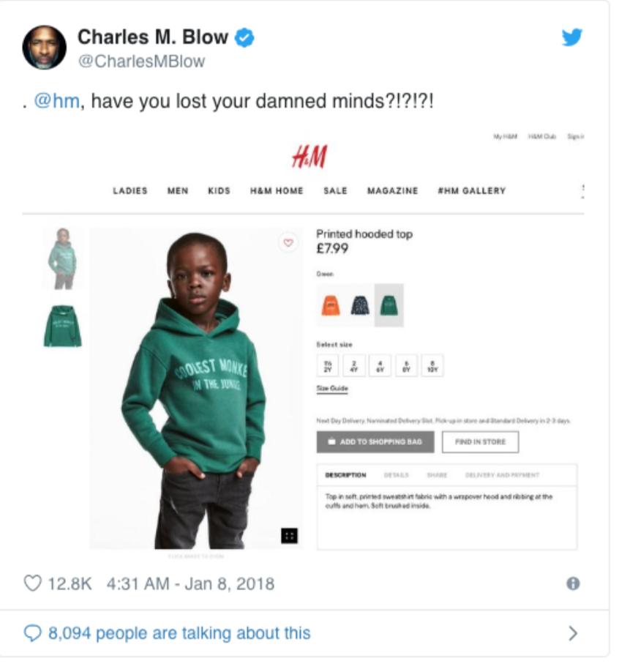Select size 2-4Y option
The width and height of the screenshot is (619, 672).
(x=354, y=365)
